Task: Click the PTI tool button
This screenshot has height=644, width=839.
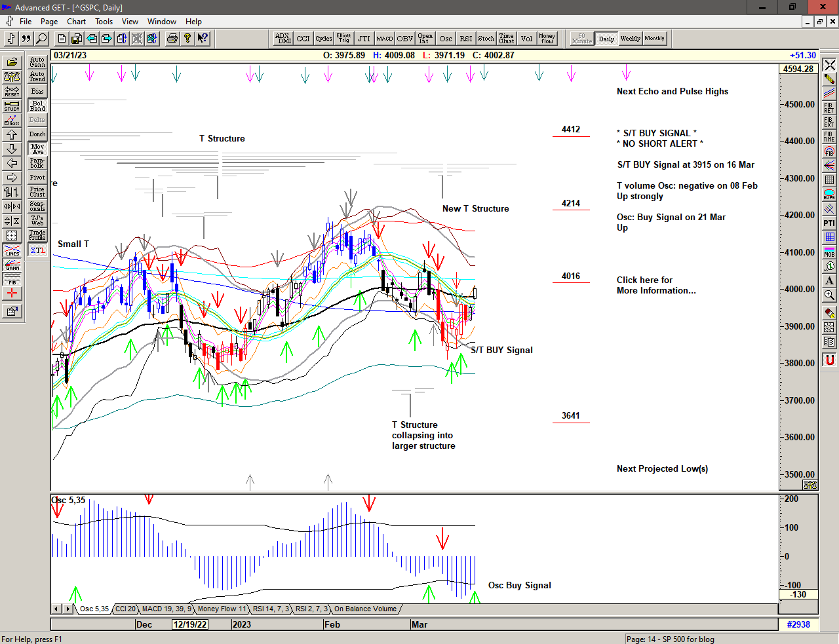Action: coord(829,223)
